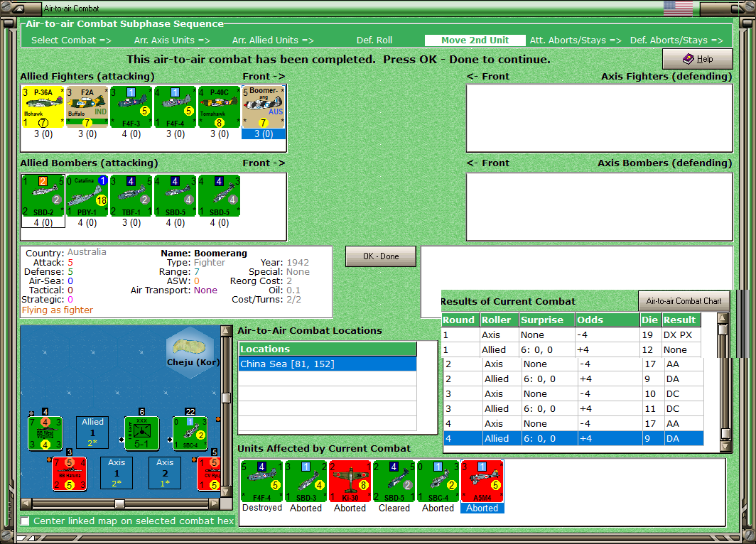Select the Def. Roll subphase step
Viewport: 756px width, 544px height.
point(374,40)
